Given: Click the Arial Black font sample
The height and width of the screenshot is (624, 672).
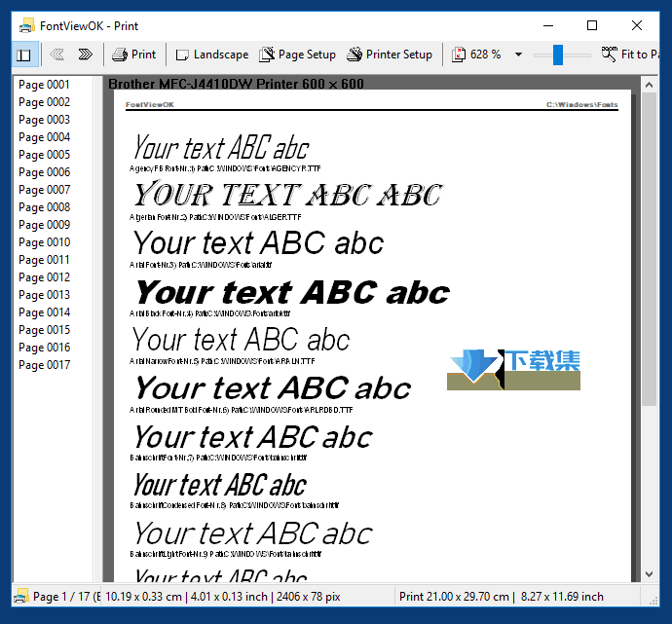Looking at the screenshot, I should click(x=292, y=293).
